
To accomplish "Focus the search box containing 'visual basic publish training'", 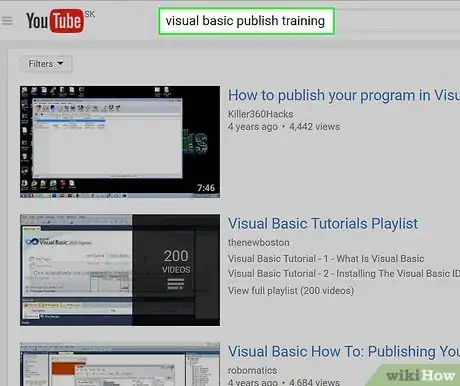I will click(x=246, y=21).
